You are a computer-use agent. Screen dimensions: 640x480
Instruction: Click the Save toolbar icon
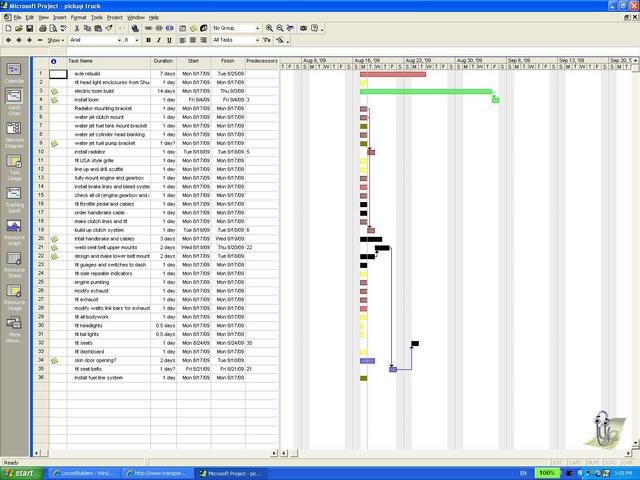pyautogui.click(x=30, y=28)
